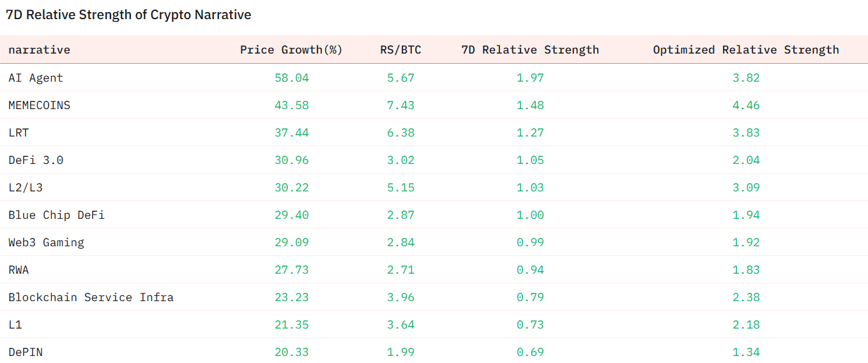Select the 'L2/L3' narrative cell
The width and height of the screenshot is (868, 363).
tap(26, 188)
